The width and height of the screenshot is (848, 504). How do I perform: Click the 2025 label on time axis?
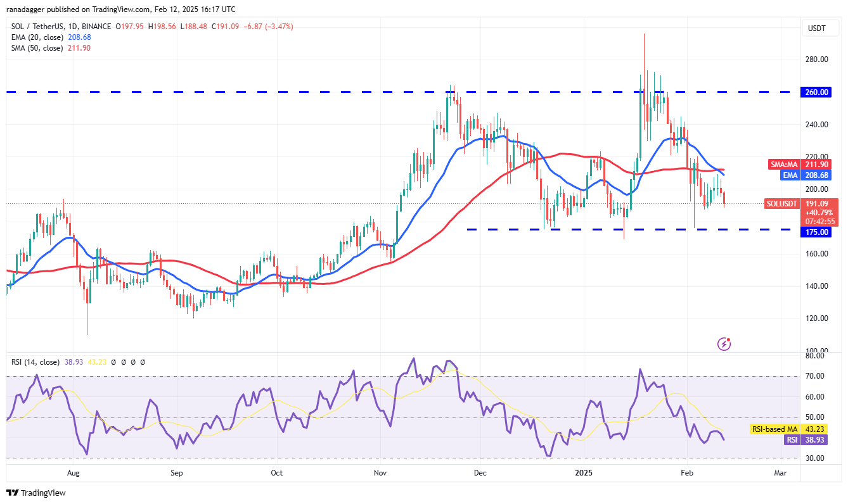coord(583,473)
